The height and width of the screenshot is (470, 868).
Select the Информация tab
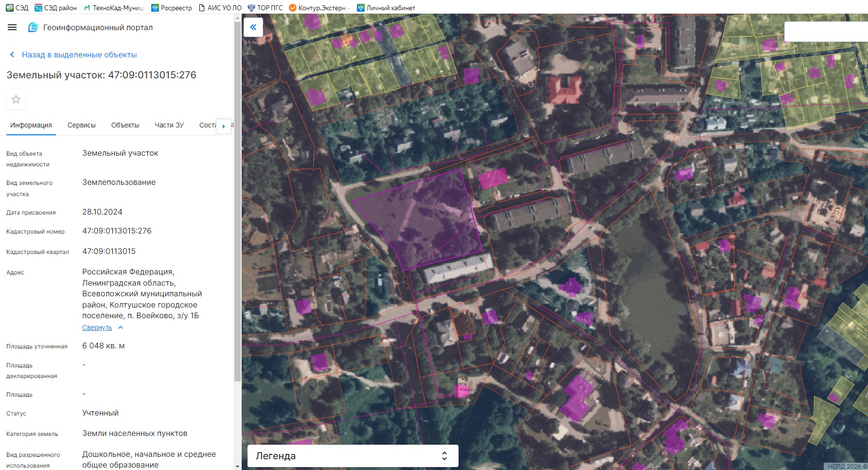pyautogui.click(x=31, y=125)
